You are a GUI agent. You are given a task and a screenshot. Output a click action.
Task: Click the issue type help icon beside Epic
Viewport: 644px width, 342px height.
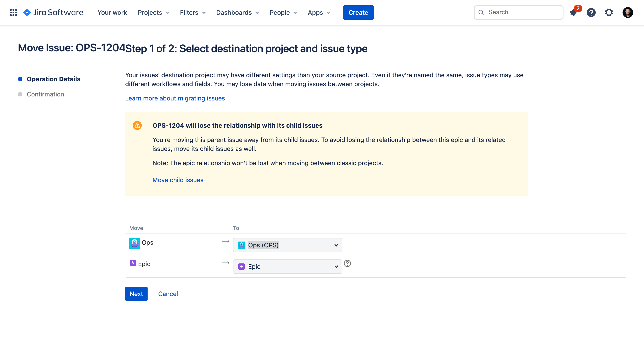347,263
